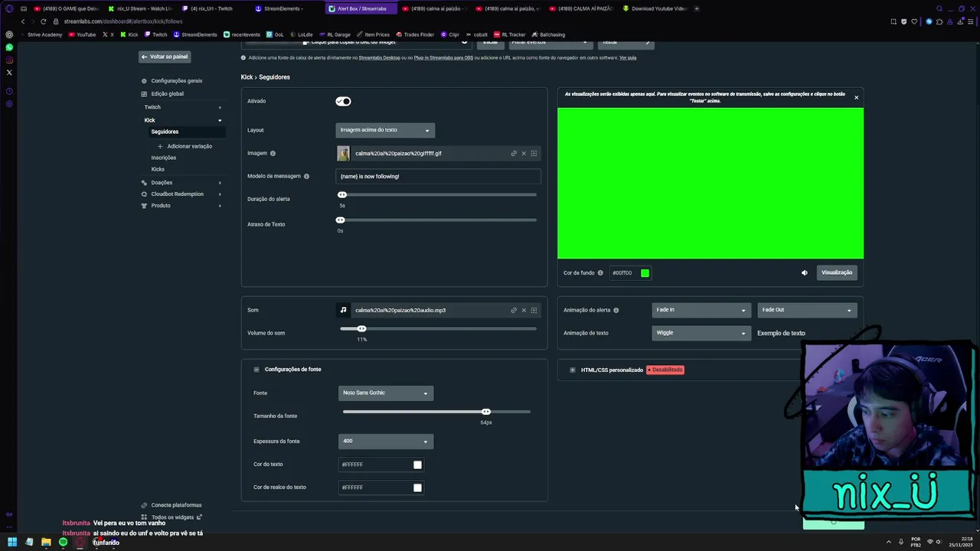The width and height of the screenshot is (980, 551).
Task: Mute preview with the speaker icon
Action: click(804, 272)
